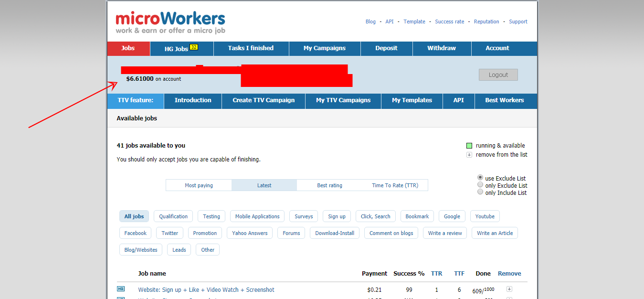Click the green running & available legend box
The image size is (644, 299).
(x=469, y=146)
